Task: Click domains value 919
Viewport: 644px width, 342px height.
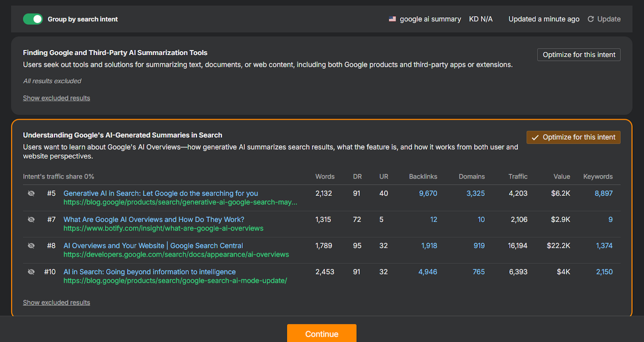Action: 479,246
